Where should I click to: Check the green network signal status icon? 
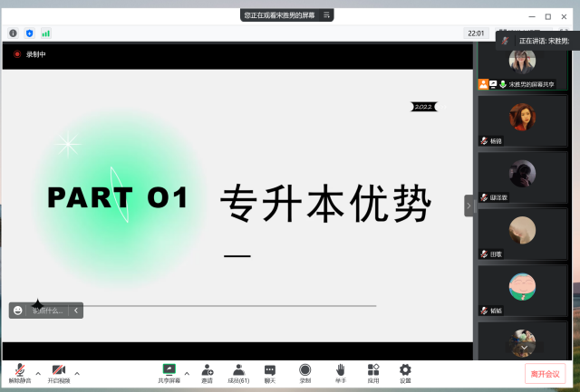coord(45,33)
